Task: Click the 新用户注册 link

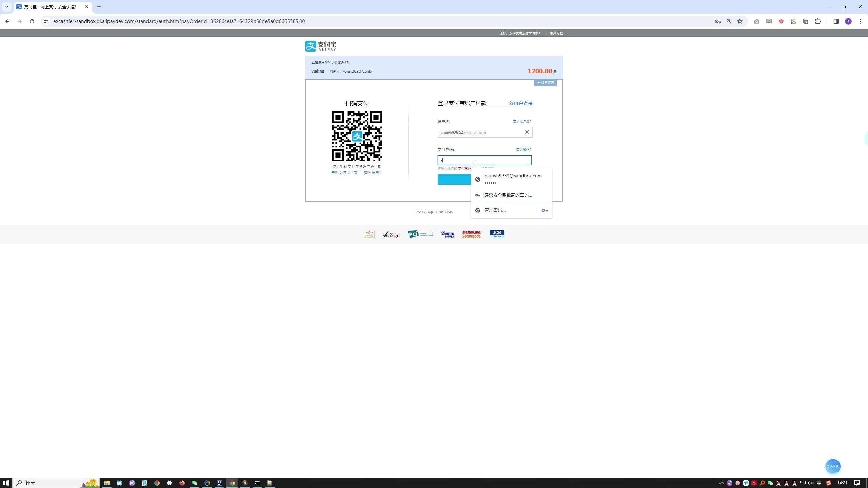Action: [x=520, y=104]
